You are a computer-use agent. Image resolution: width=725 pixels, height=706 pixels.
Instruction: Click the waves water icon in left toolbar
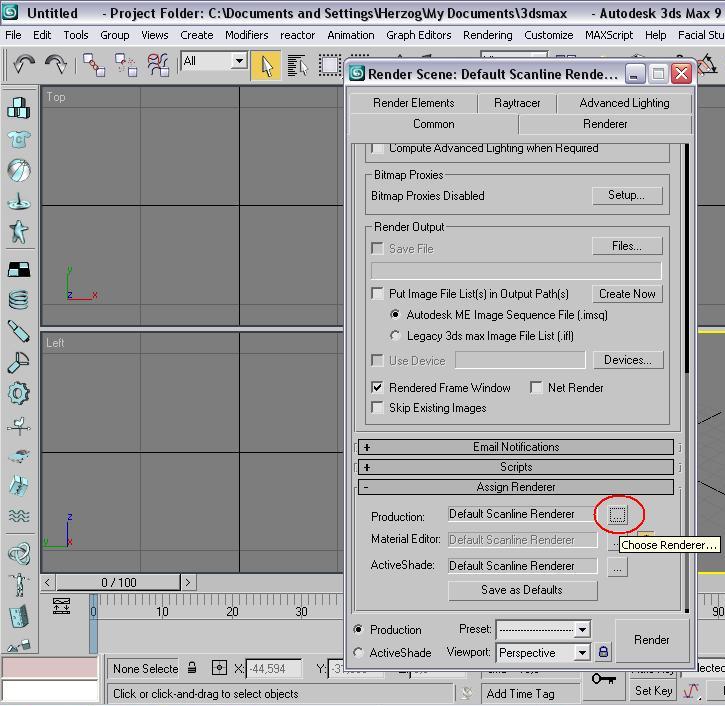coord(19,516)
